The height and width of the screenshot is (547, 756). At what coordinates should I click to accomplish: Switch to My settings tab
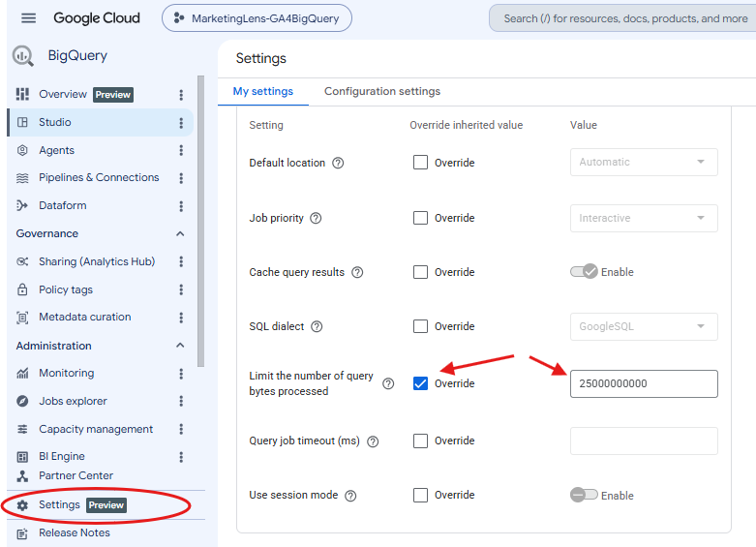262,91
